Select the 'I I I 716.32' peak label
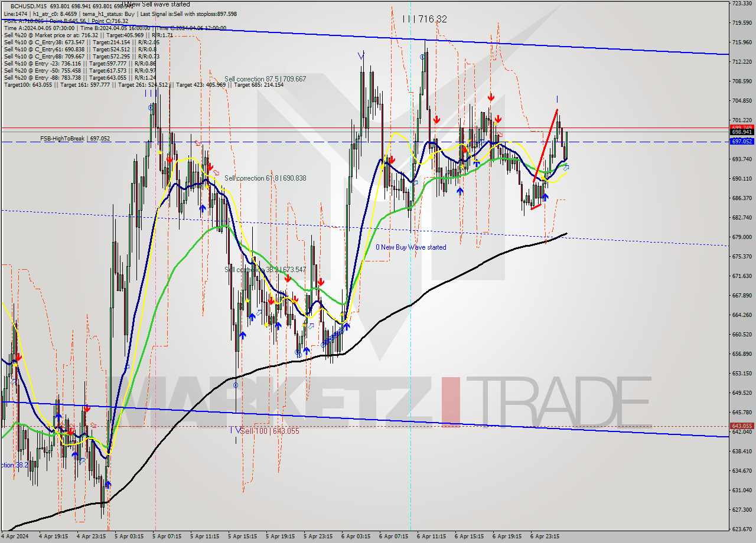The height and width of the screenshot is (543, 756). point(425,19)
